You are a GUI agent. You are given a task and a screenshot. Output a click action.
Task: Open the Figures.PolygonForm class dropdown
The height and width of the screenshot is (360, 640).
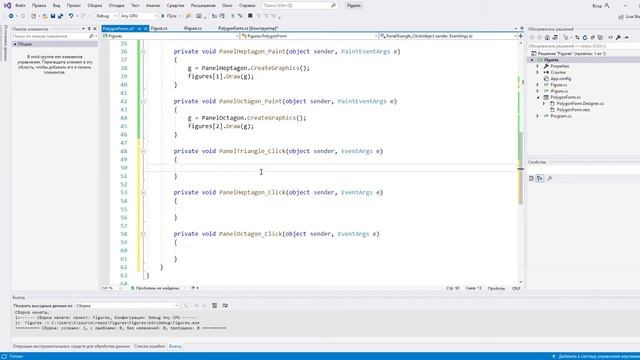tap(309, 36)
